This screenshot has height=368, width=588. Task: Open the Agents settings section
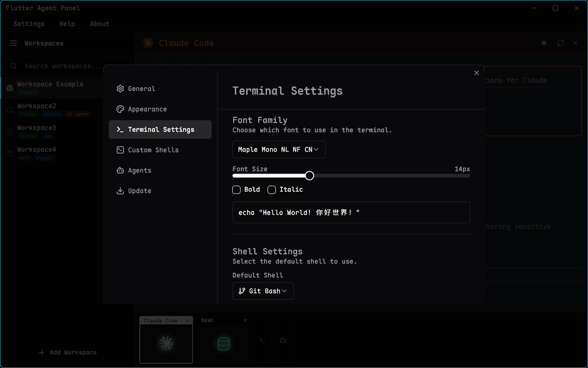click(160, 170)
